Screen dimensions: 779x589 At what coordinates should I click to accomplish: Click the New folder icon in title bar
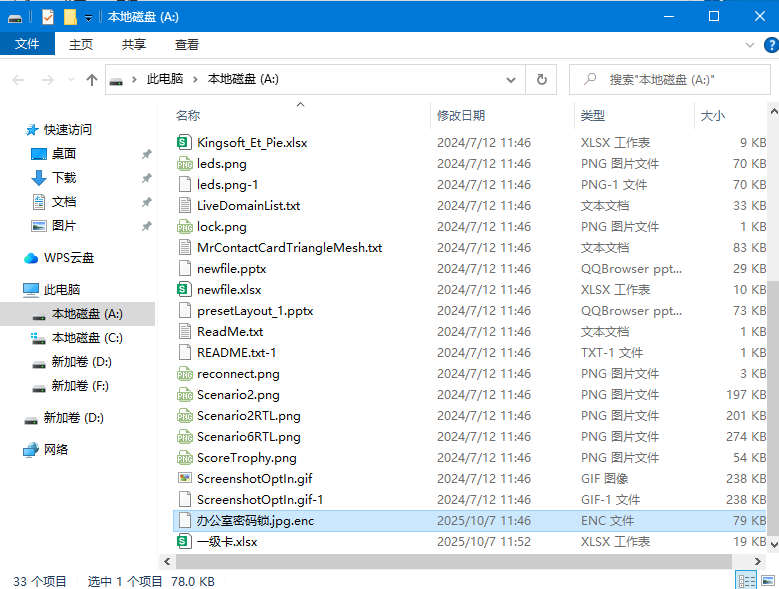(x=69, y=17)
